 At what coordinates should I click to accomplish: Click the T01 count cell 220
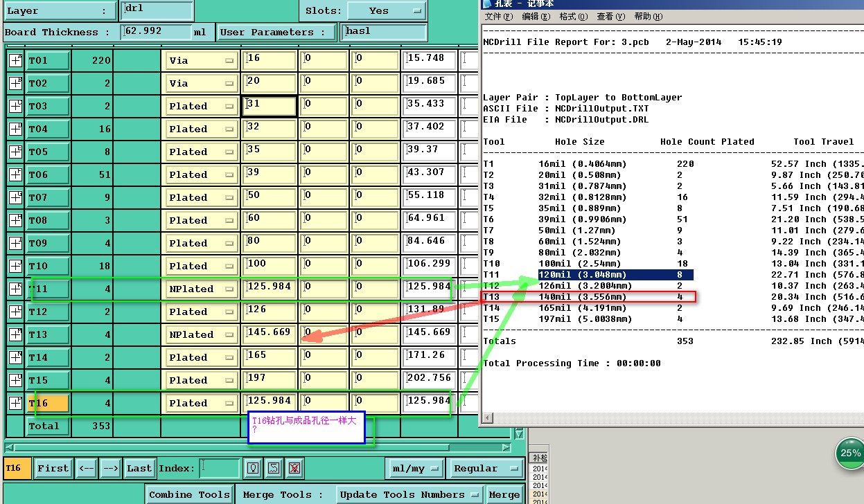[92, 61]
